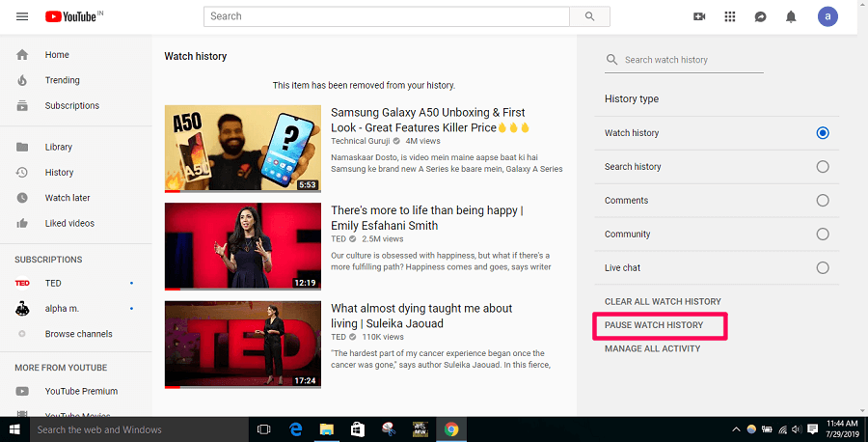
Task: Open the account avatar menu
Action: click(827, 16)
